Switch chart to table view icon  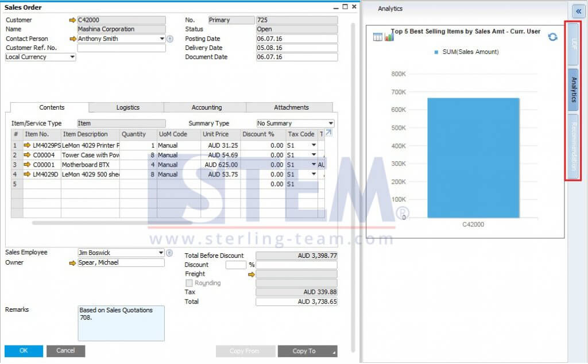(x=378, y=37)
